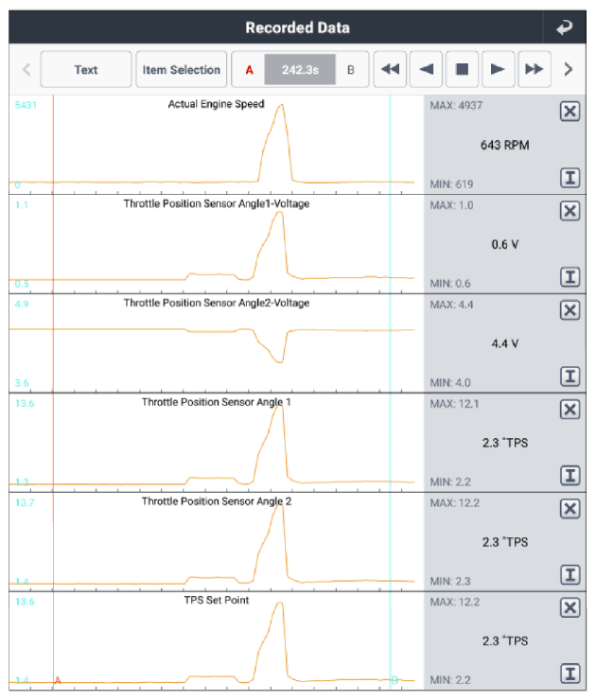Image resolution: width=596 pixels, height=700 pixels.
Task: Click the back arrow in the title bar
Action: click(565, 27)
